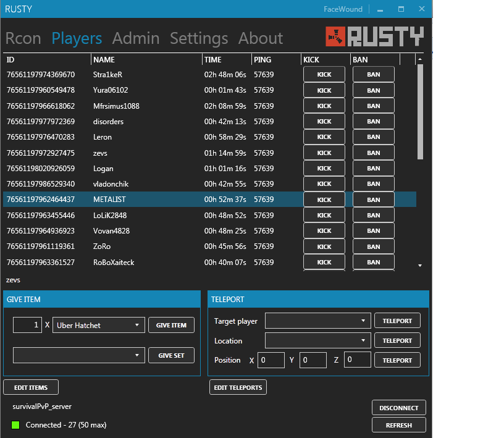Sort players by NAME column header
The height and width of the screenshot is (438, 504).
pyautogui.click(x=146, y=59)
